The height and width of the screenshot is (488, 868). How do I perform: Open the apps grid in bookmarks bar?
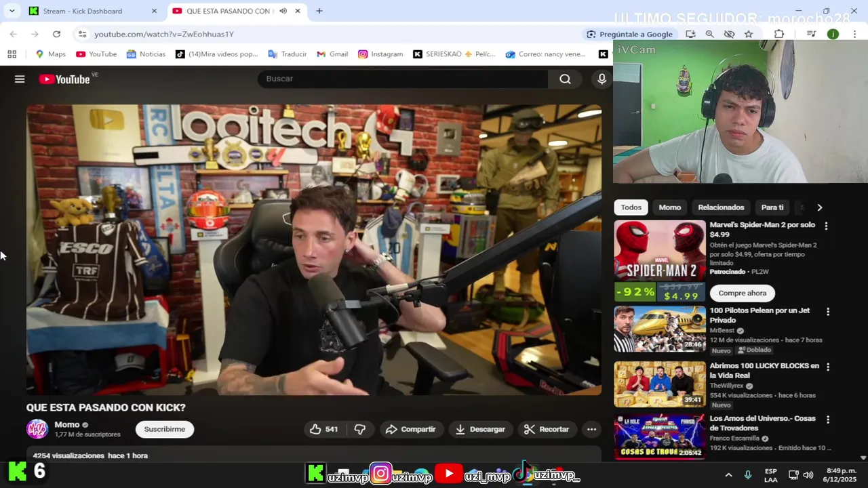pyautogui.click(x=12, y=54)
